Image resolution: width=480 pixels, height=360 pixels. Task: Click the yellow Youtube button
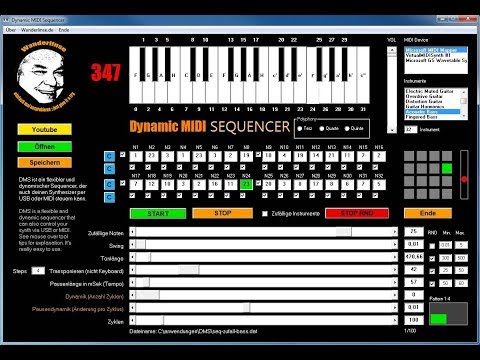[45, 130]
